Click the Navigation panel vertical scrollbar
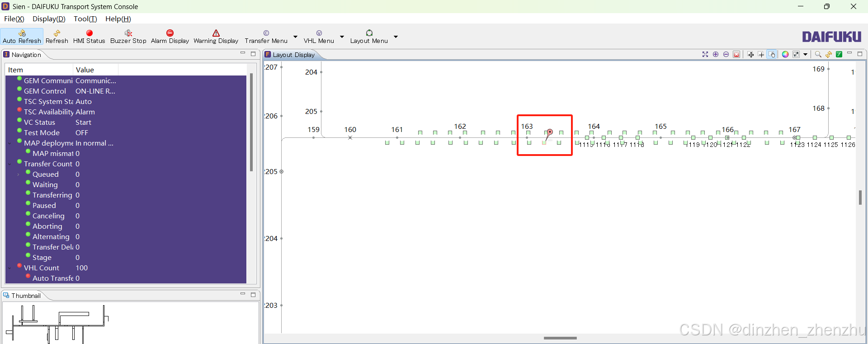Screen dimensions: 868x344 251,122
